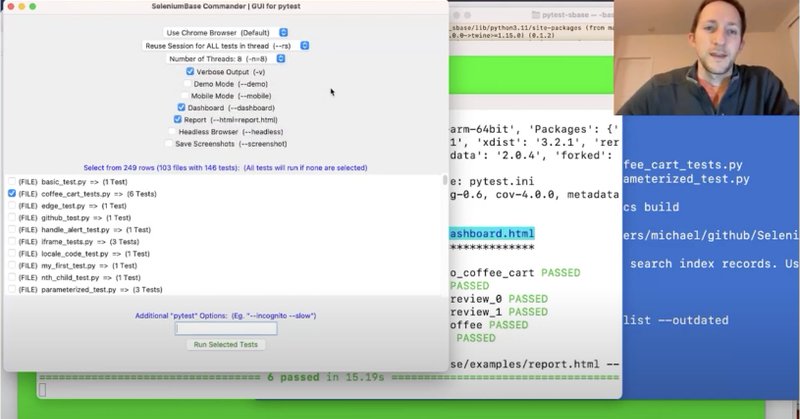
Task: Enable the Headless Browser checkbox
Action: tap(172, 132)
